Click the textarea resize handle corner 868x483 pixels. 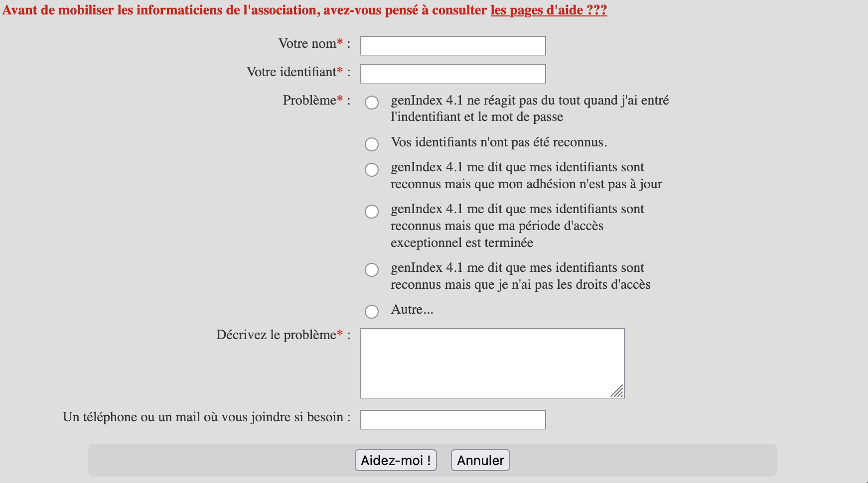click(617, 392)
